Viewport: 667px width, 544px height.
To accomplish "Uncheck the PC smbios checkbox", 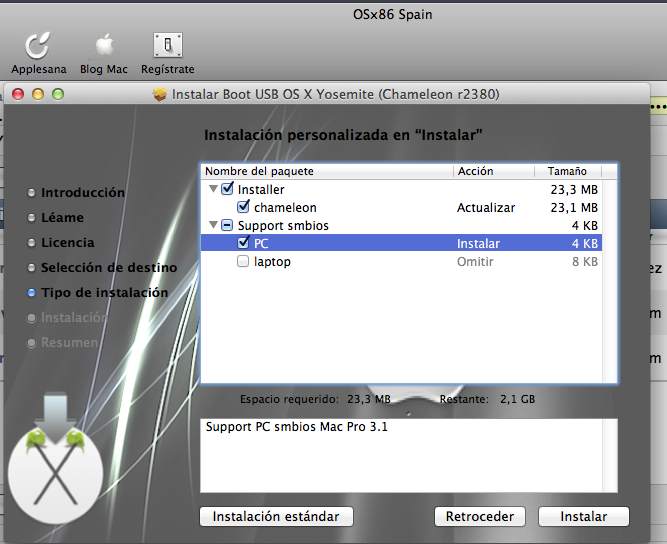I will 243,242.
